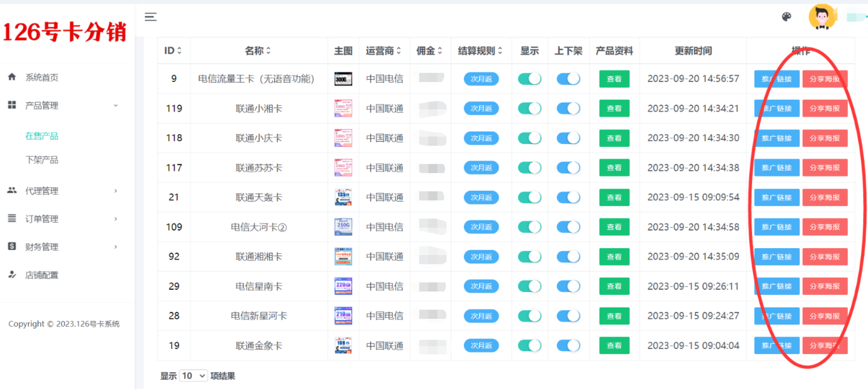Sort by 运营商 column arrows
Image resolution: width=868 pixels, height=389 pixels.
click(x=399, y=51)
